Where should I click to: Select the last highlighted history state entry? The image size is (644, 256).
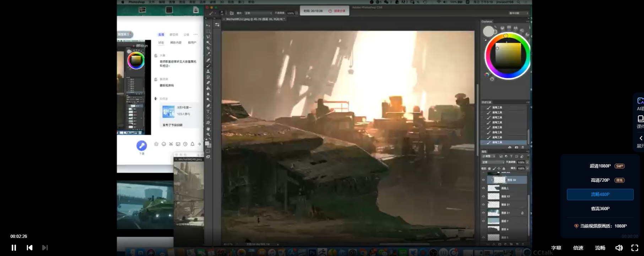coord(504,142)
